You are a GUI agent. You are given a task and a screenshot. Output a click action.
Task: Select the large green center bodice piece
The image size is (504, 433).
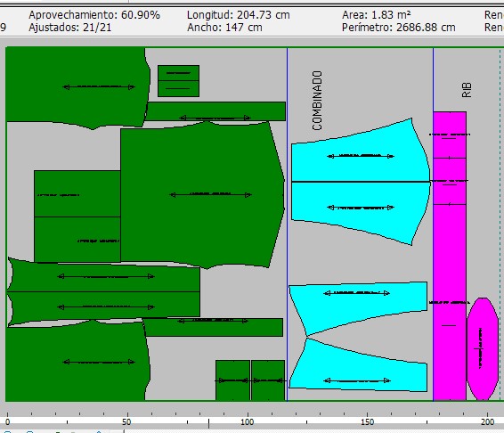(202, 195)
